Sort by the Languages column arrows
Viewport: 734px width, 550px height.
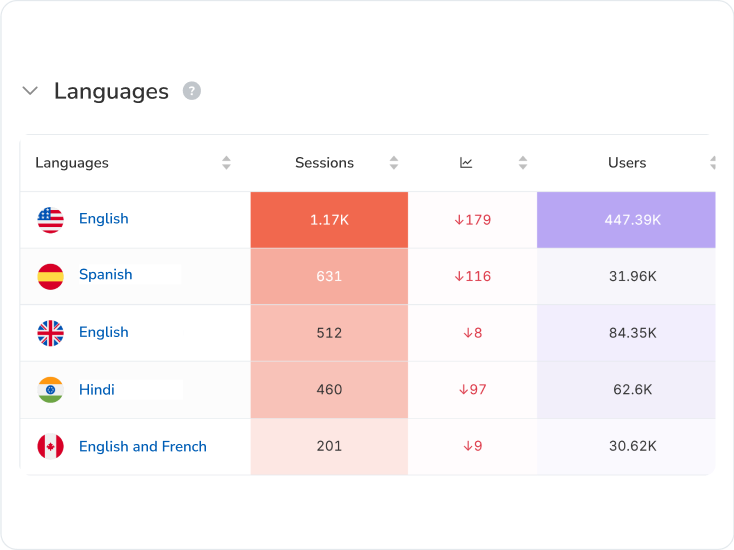226,163
